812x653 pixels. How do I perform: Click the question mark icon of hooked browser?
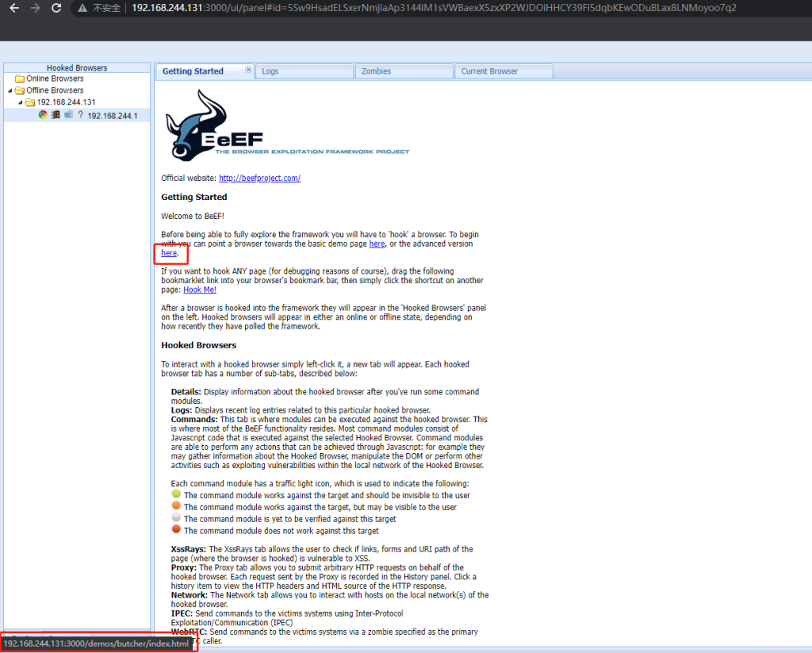[x=80, y=114]
